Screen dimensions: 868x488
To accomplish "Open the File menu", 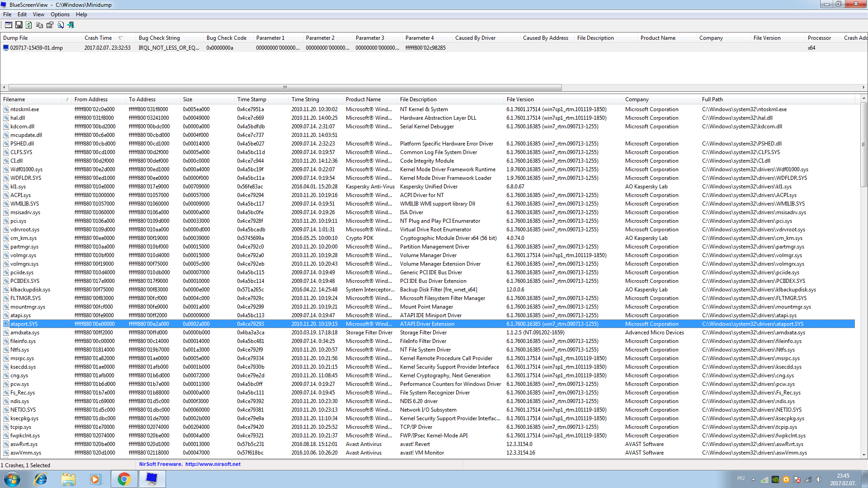I will [x=7, y=14].
